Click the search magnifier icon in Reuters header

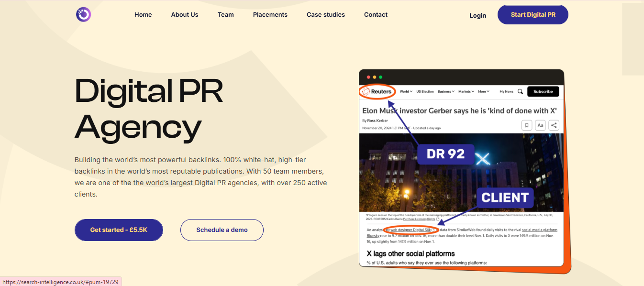tap(520, 91)
